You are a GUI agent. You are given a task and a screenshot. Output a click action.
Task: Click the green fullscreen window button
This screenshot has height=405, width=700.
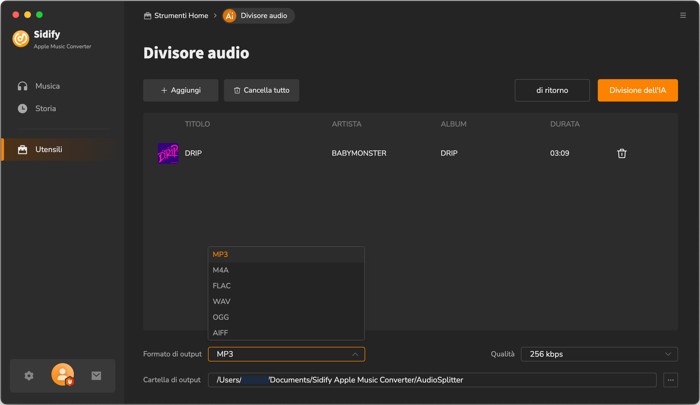coord(39,15)
